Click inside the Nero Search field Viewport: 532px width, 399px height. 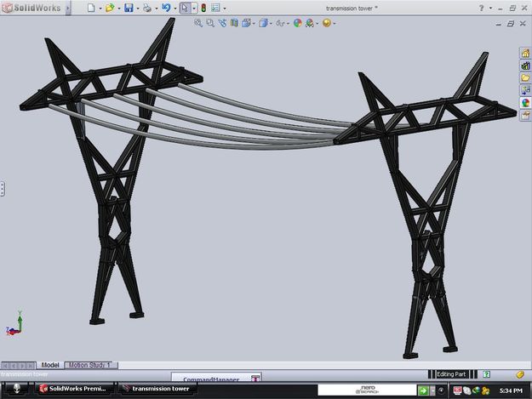coord(367,390)
